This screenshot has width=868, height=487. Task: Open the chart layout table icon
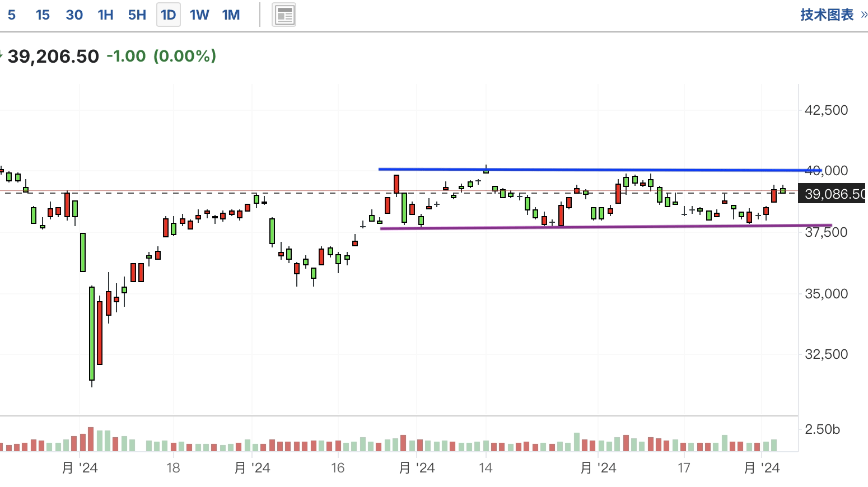coord(284,15)
